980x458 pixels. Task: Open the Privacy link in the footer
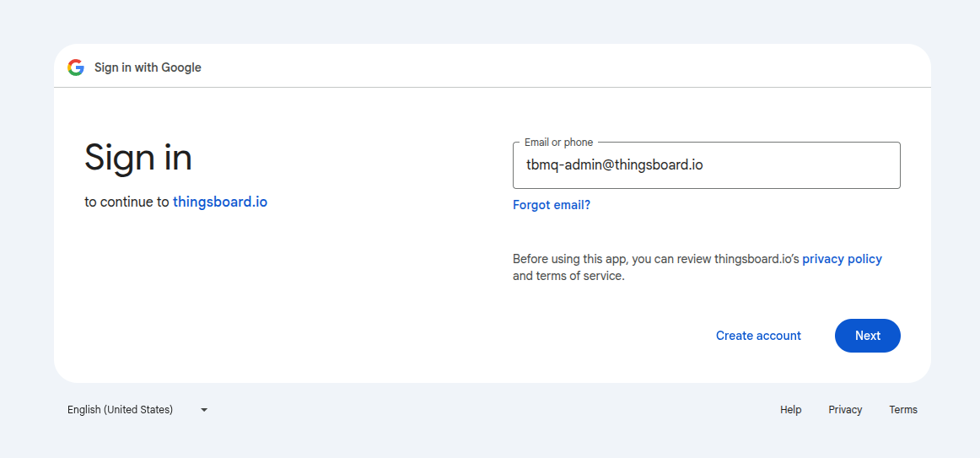tap(845, 410)
